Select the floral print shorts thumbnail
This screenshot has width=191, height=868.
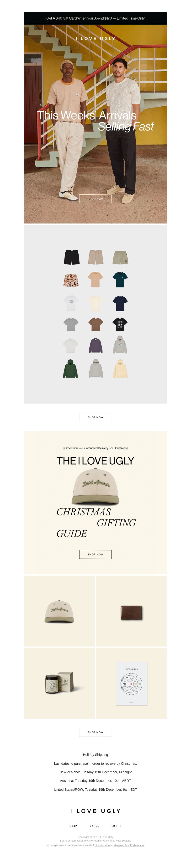[x=71, y=280]
